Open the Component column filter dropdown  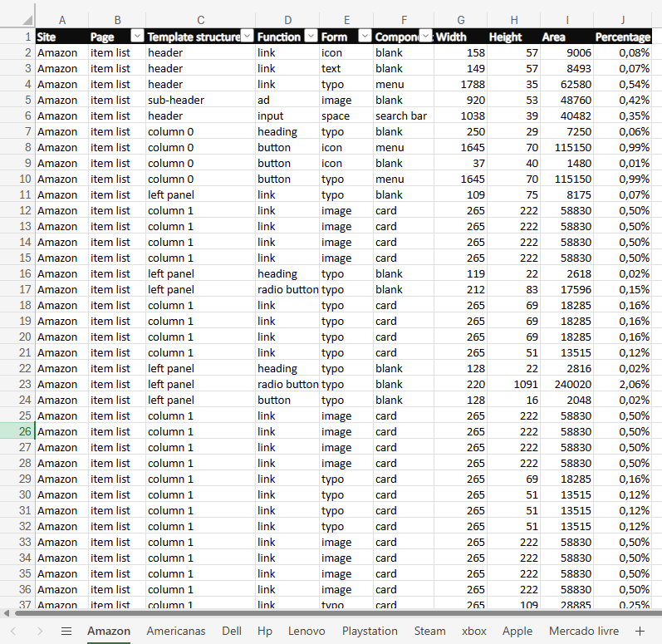click(426, 37)
